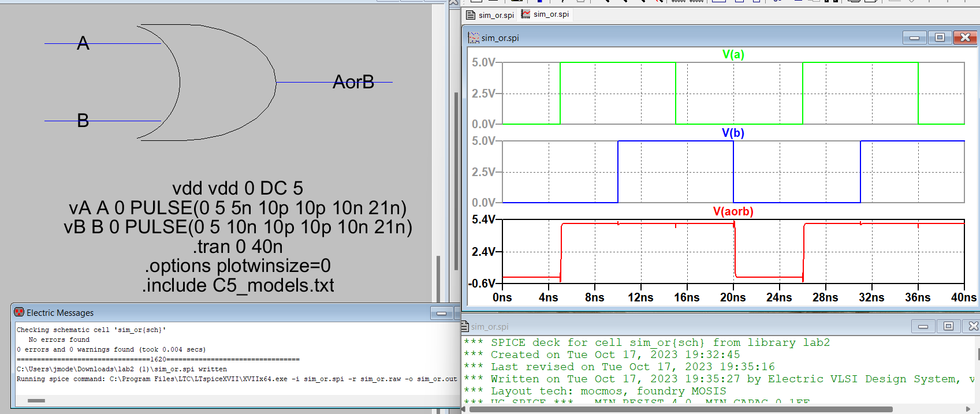Viewport: 980px width, 414px height.
Task: Select the 'vdd vdd 0 DC 5' spice text
Action: tap(237, 188)
